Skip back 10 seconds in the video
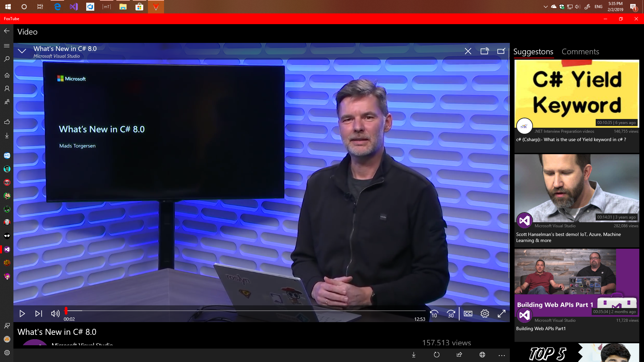 pos(434,314)
